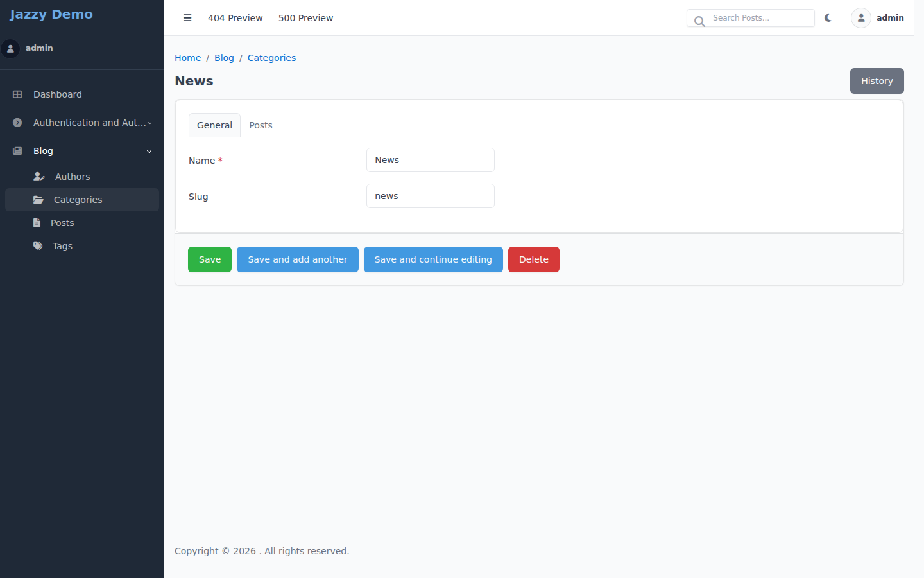Screen dimensions: 924x578
Task: Collapse the Blog section chevron
Action: pos(150,151)
